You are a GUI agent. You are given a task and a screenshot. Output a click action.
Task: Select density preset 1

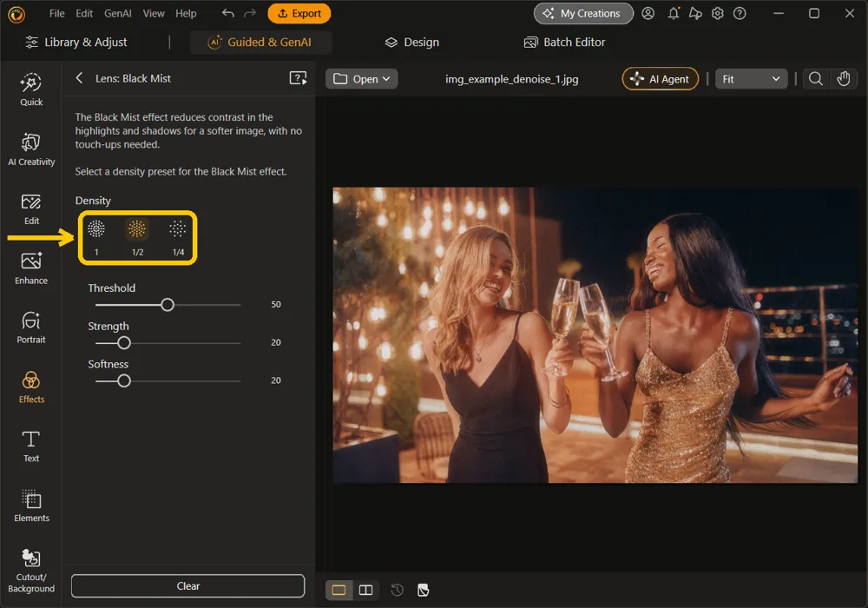pos(96,238)
